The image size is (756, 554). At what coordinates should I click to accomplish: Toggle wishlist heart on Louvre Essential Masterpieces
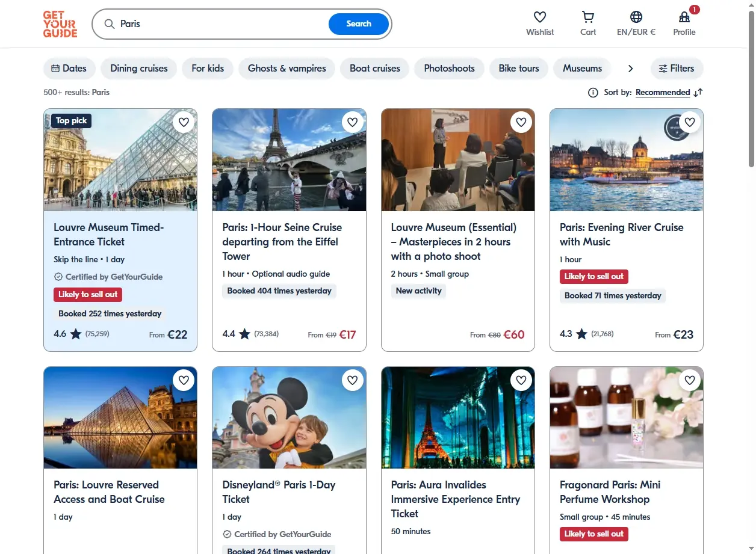(521, 122)
